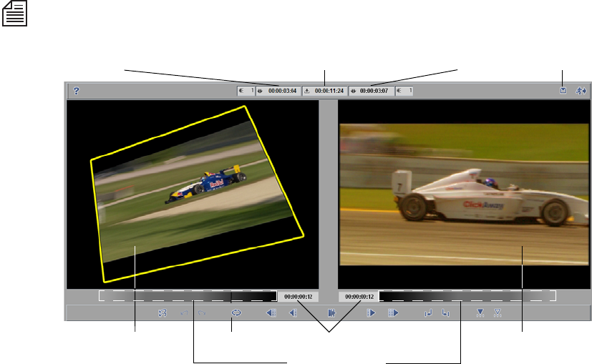592x364 pixels.
Task: Click the bent arrow icon before marker icons
Action: tap(446, 313)
